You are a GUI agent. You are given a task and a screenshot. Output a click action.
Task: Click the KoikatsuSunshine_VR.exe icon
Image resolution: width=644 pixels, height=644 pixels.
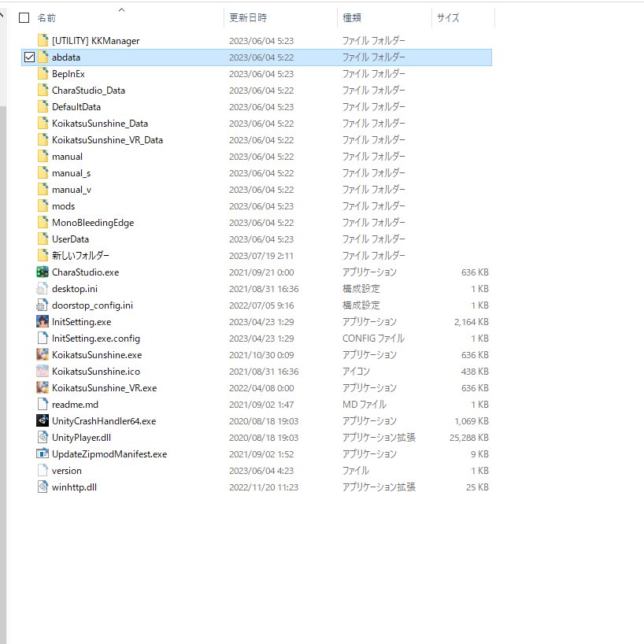(43, 388)
